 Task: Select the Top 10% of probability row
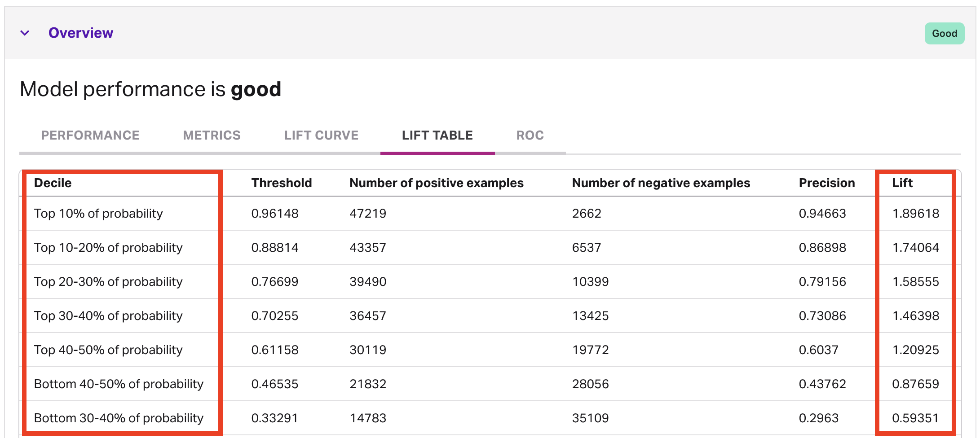pos(98,213)
